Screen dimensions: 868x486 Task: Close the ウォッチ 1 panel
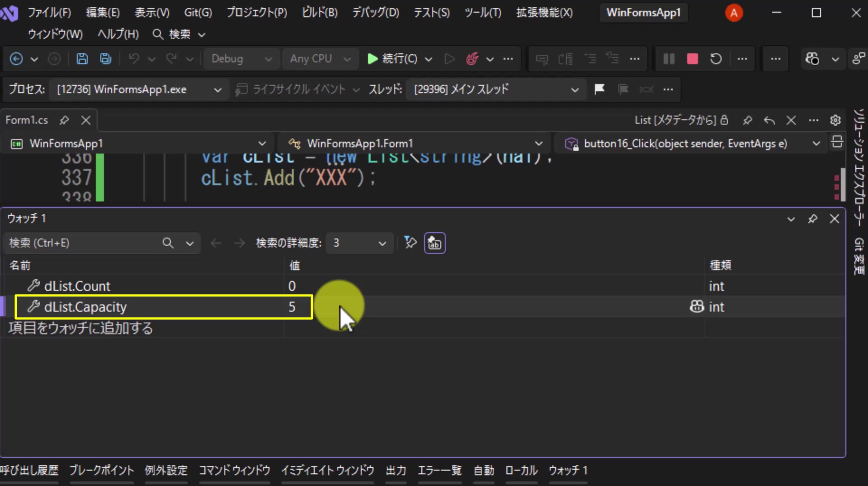(835, 219)
